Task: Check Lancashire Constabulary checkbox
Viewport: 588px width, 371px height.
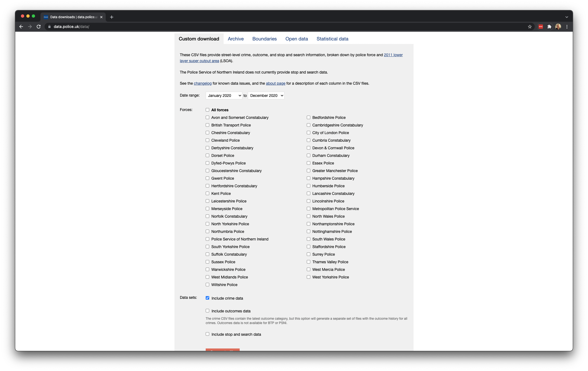Action: pyautogui.click(x=308, y=194)
